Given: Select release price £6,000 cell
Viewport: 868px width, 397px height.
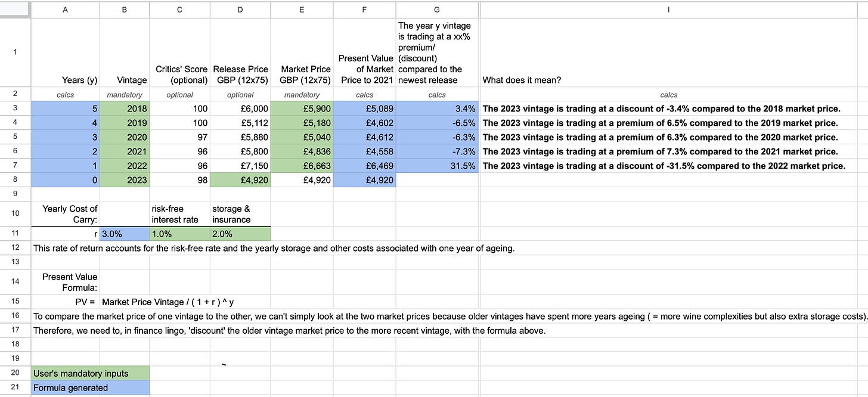Looking at the screenshot, I should click(x=240, y=108).
